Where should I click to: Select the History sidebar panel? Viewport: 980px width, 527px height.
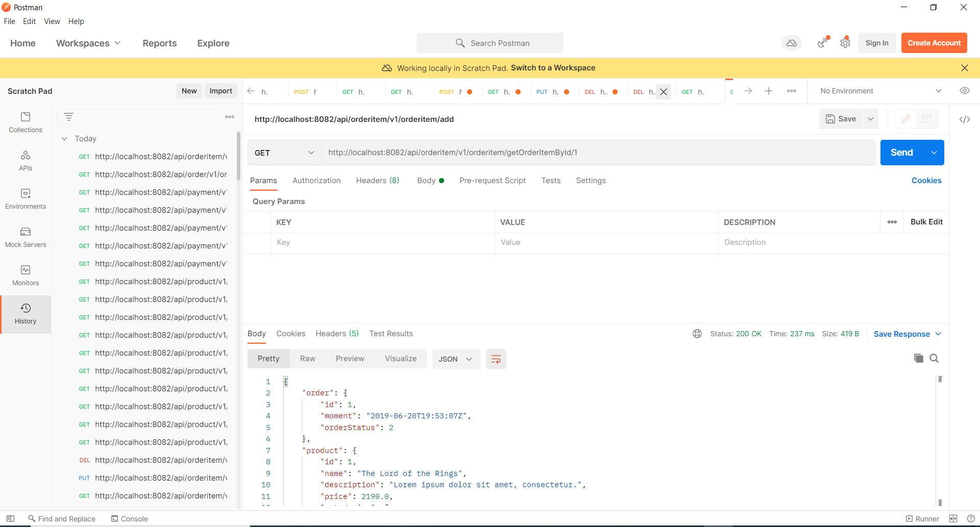[x=26, y=314]
